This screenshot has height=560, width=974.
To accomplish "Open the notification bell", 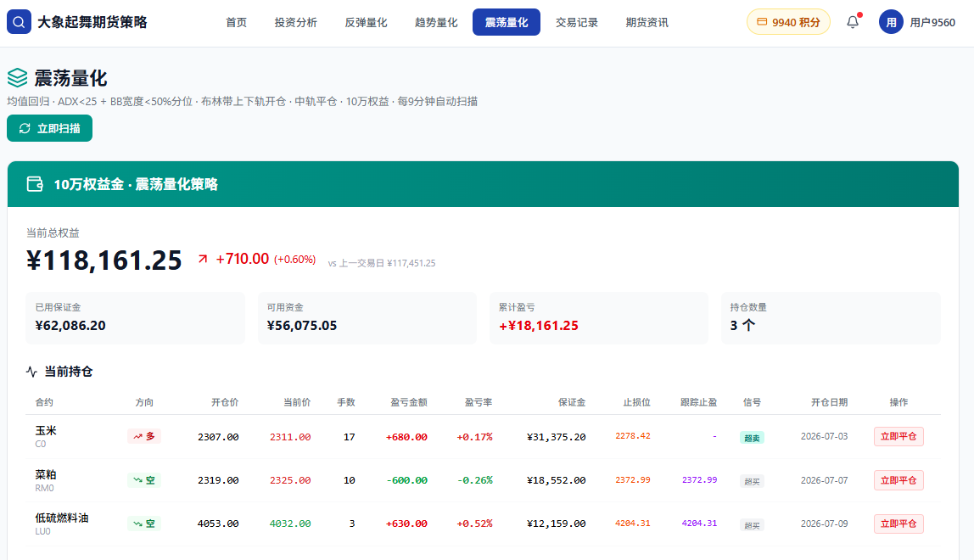I will tap(853, 22).
